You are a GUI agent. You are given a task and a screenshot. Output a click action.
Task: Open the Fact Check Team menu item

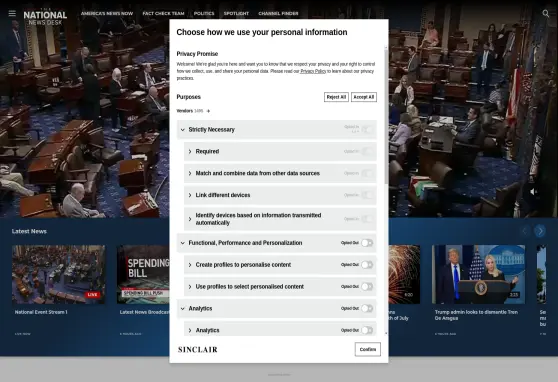(x=163, y=14)
